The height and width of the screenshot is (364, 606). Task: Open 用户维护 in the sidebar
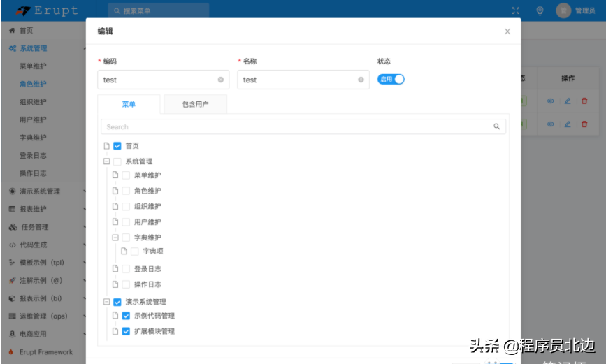(x=33, y=119)
